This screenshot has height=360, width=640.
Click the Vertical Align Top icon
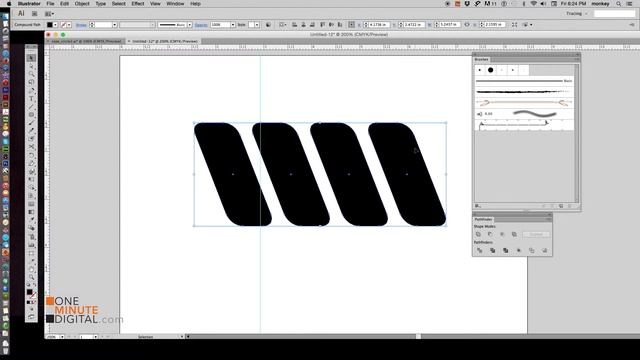click(x=322, y=25)
